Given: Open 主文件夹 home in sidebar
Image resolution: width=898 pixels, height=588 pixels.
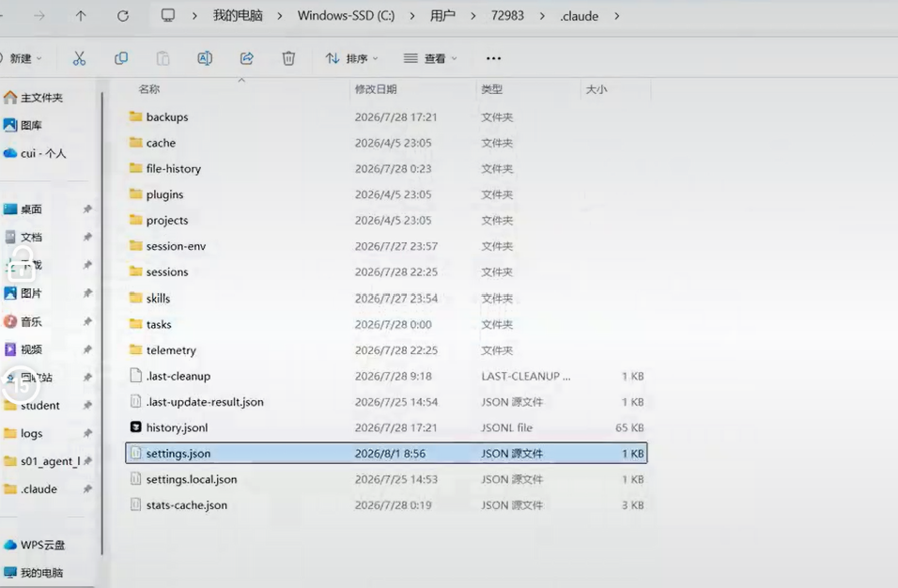Looking at the screenshot, I should coord(33,98).
